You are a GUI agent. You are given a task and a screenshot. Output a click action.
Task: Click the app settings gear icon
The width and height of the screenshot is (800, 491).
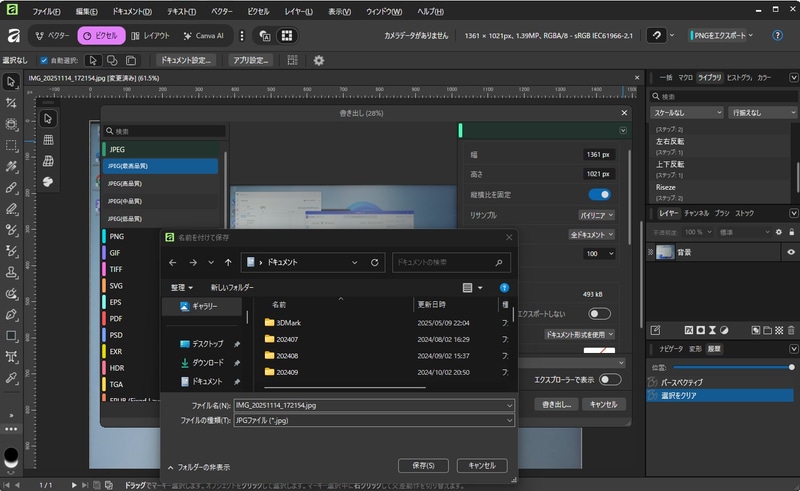319,60
